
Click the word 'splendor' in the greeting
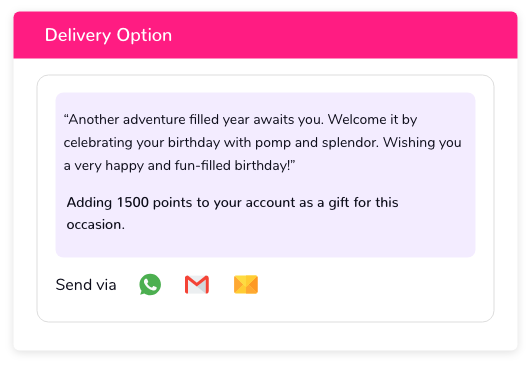click(x=350, y=143)
